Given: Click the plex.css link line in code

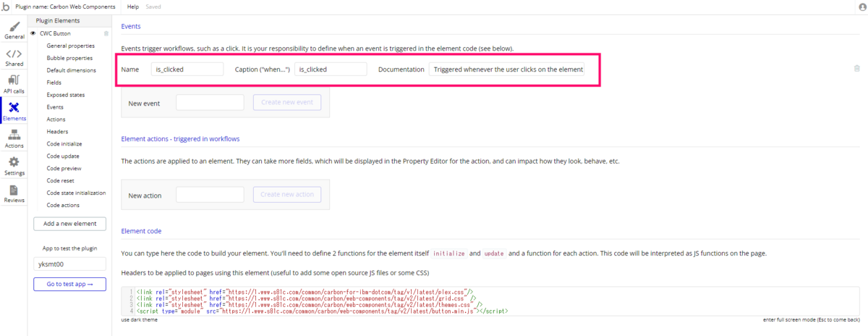Looking at the screenshot, I should click(305, 291).
